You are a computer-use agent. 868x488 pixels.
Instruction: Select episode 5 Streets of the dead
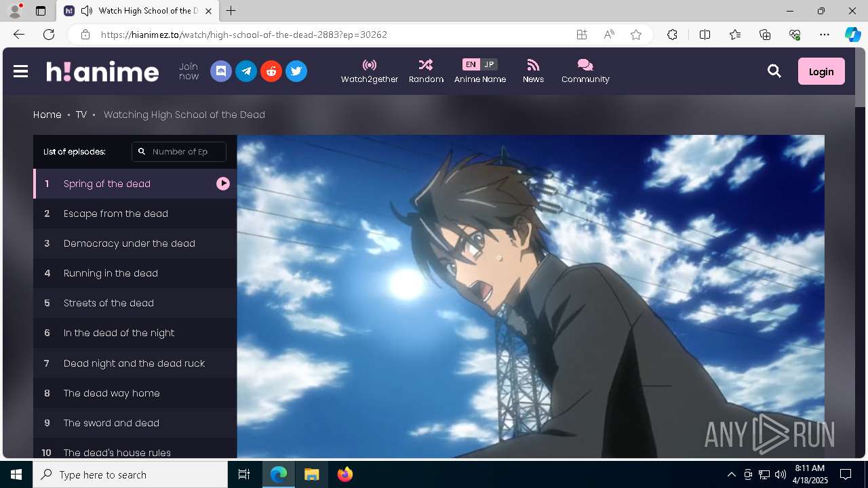click(135, 303)
